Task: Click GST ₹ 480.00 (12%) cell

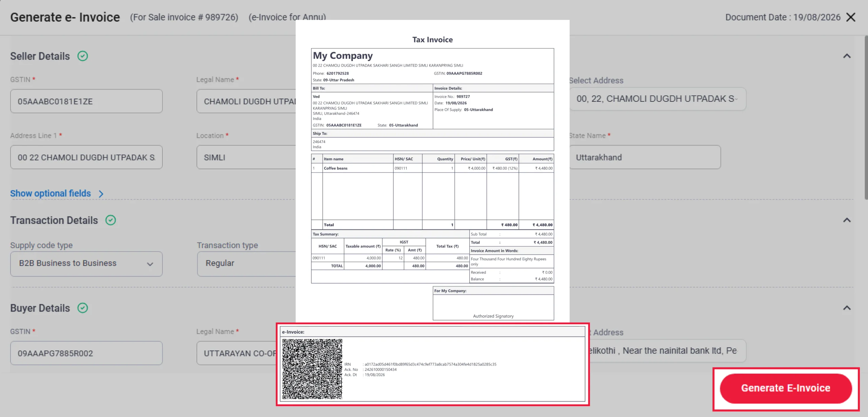Action: (503, 168)
